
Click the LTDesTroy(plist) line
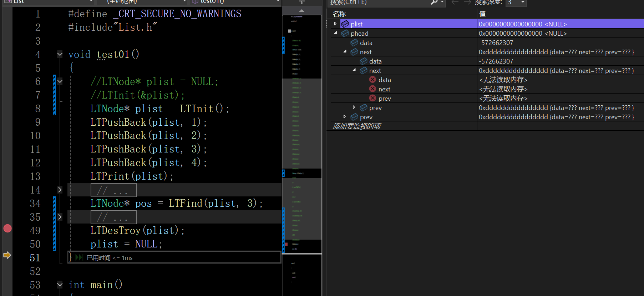137,230
